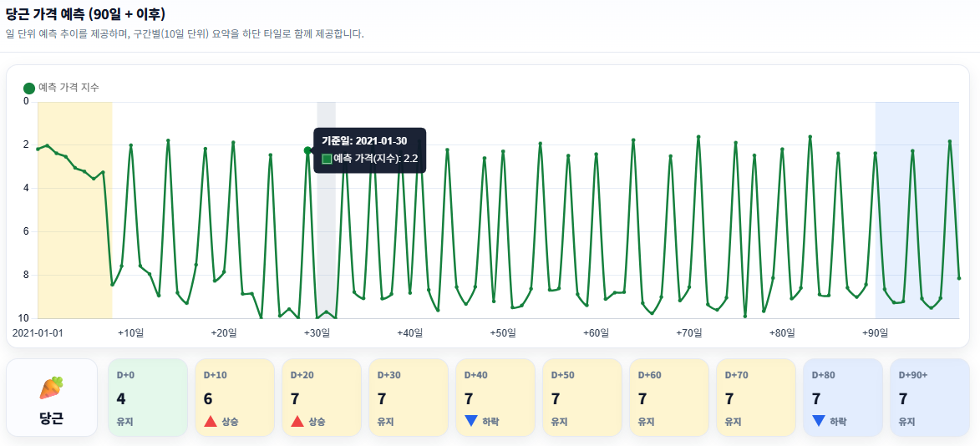
Task: Click the blue down-triangle in the D+40 tile
Action: click(x=471, y=422)
